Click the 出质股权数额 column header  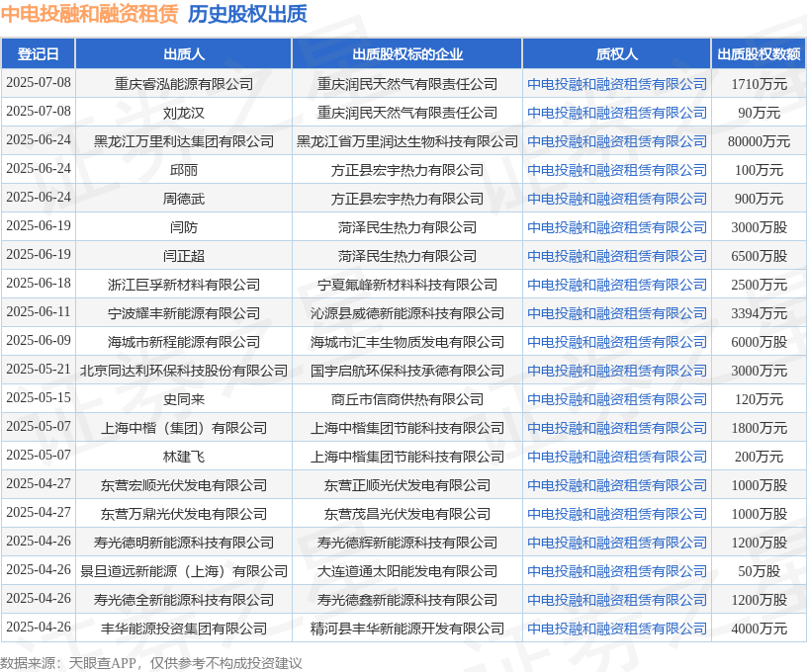tap(760, 54)
